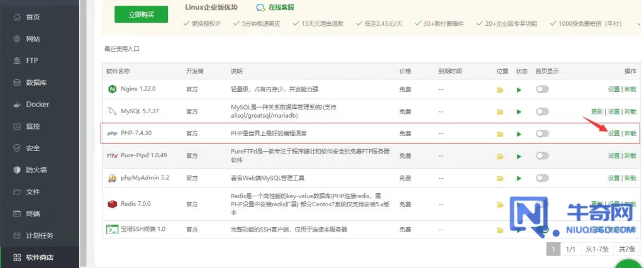Click the Pure-Ftpd 1.0.49 software name
This screenshot has height=268, width=644.
[144, 155]
